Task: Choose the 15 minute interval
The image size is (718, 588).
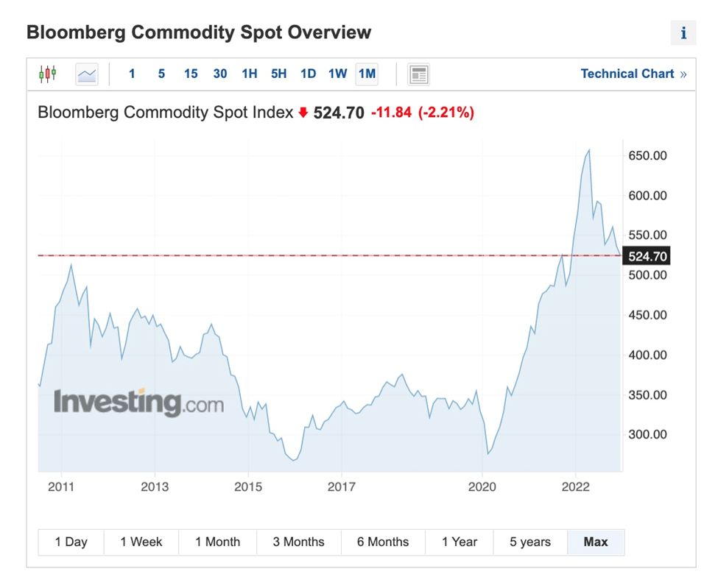Action: pos(191,74)
